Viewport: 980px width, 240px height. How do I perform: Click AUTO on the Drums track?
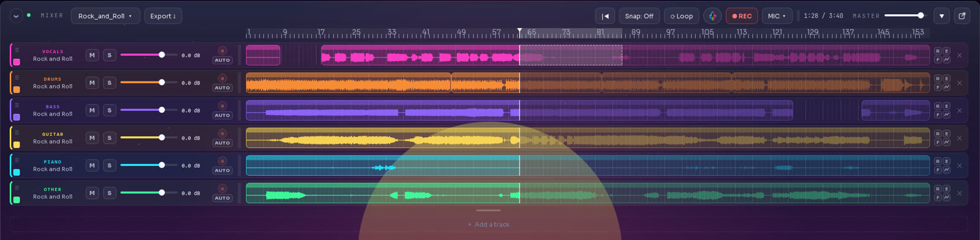(x=222, y=88)
